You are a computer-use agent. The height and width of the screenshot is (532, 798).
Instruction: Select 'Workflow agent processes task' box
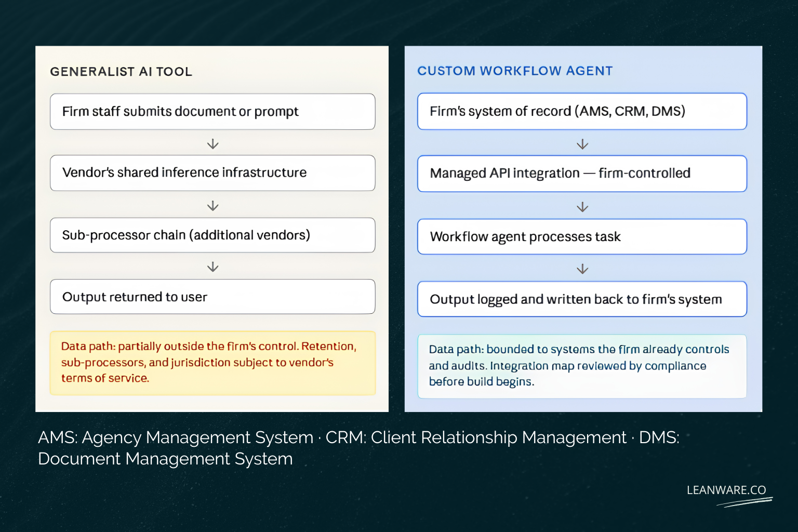tap(582, 237)
